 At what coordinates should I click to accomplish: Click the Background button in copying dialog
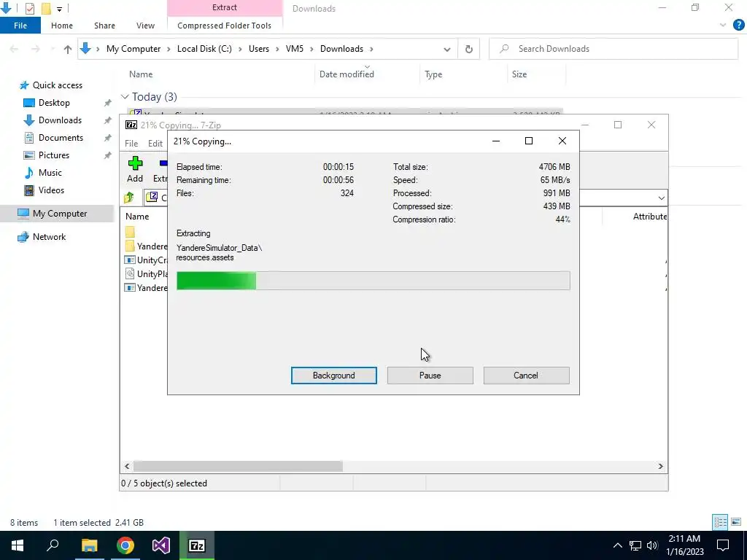[x=333, y=376]
